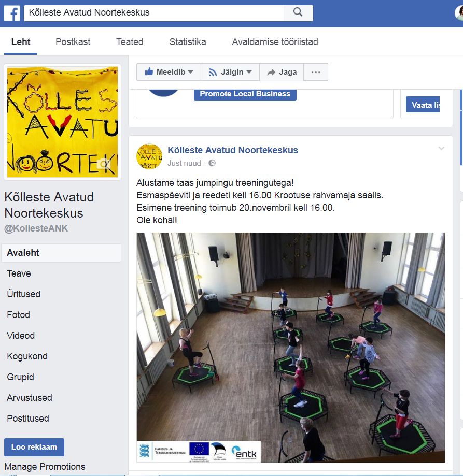Switch to the Postkast tab
This screenshot has height=476, width=463.
(73, 42)
